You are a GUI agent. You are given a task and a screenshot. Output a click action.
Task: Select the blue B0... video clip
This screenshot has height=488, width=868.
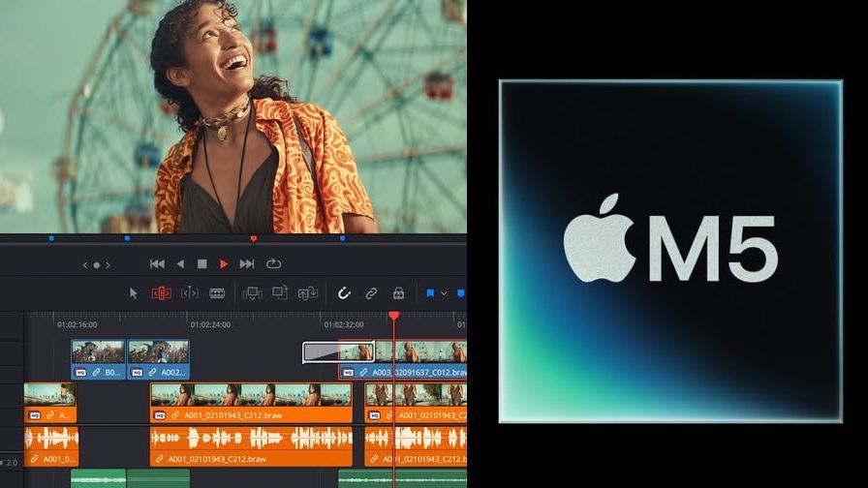98,359
